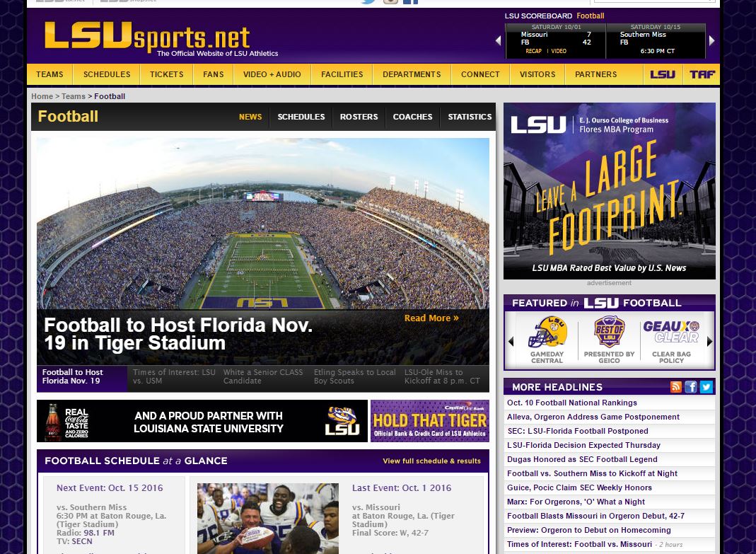Open Oct. 10 Football National Rankings headline
Image resolution: width=756 pixels, height=554 pixels.
coord(572,403)
